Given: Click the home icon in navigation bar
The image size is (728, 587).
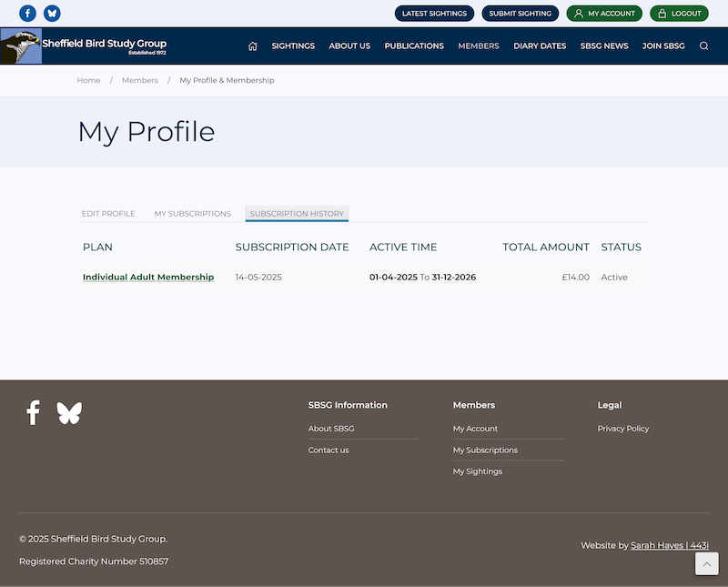Looking at the screenshot, I should (x=253, y=46).
